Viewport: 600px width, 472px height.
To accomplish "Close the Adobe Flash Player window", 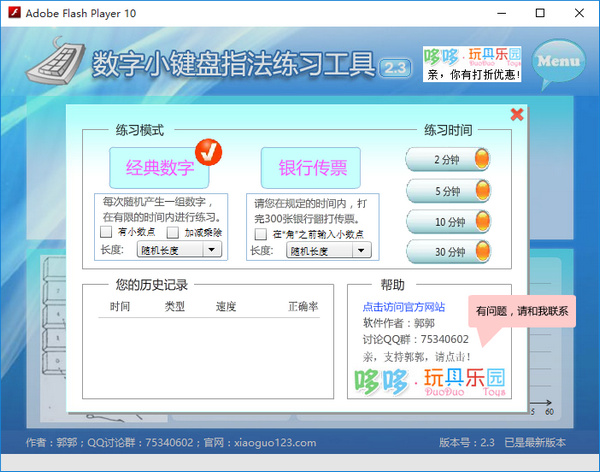I will 579,13.
